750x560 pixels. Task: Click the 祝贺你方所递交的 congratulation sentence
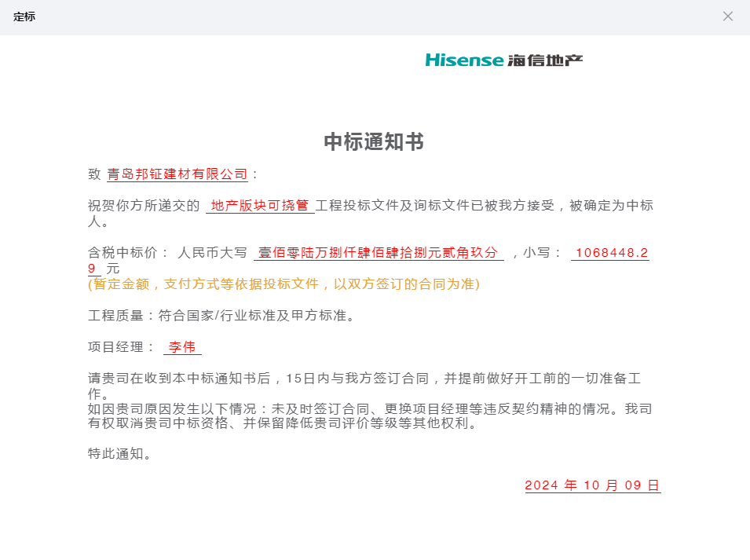pyautogui.click(x=145, y=205)
